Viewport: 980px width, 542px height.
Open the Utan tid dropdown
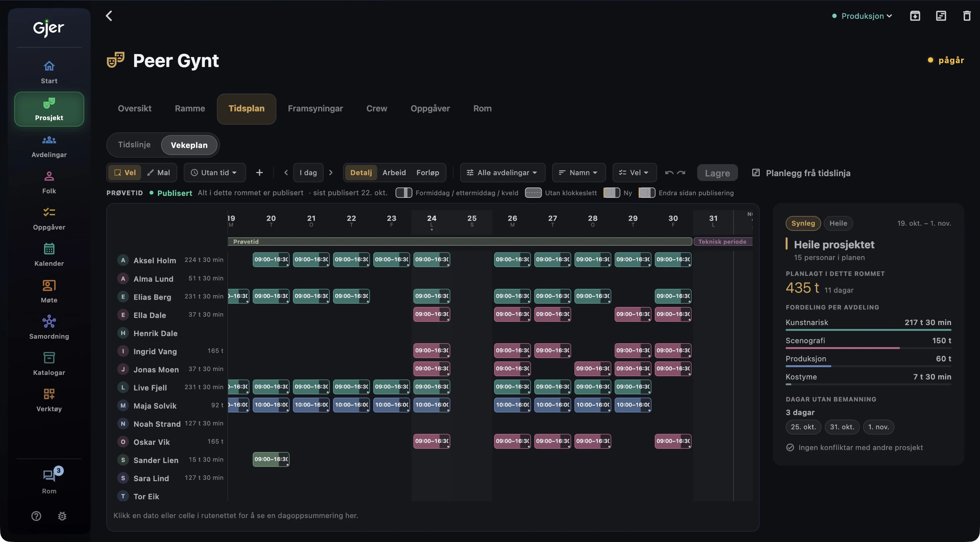click(x=215, y=173)
